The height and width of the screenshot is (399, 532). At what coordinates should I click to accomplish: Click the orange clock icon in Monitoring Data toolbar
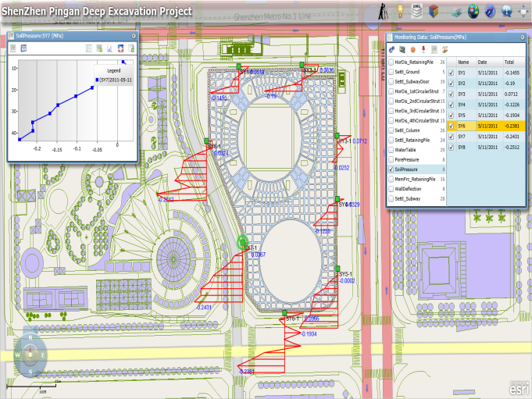coord(413,50)
